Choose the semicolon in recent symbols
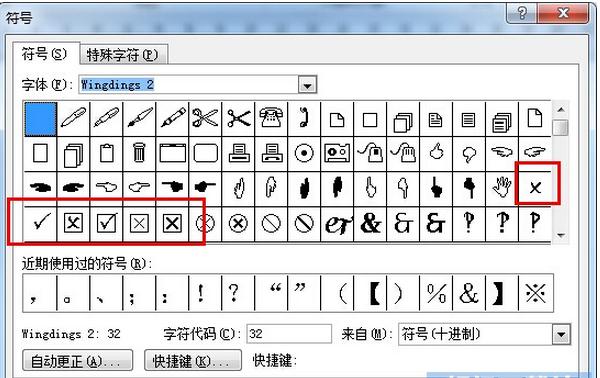This screenshot has height=378, width=600. pyautogui.click(x=139, y=293)
